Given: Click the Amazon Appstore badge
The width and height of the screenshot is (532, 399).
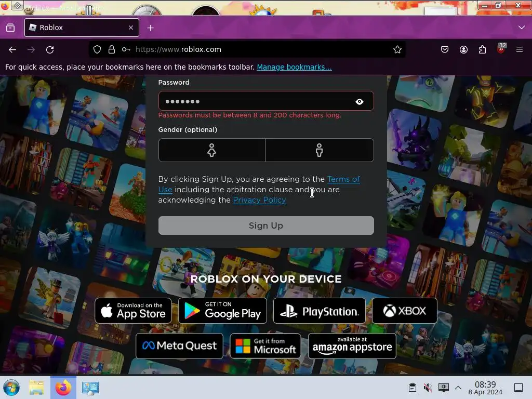Looking at the screenshot, I should 352,346.
